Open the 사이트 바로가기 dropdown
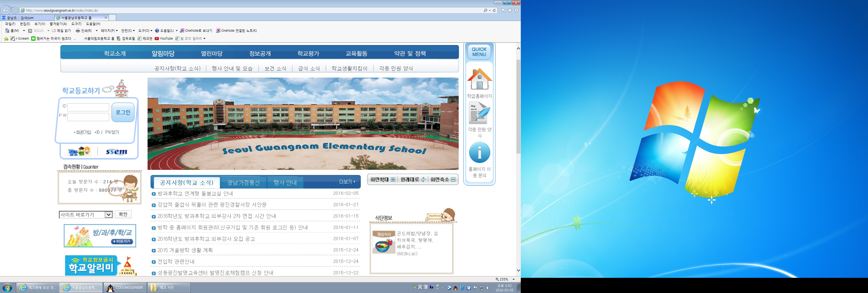 pyautogui.click(x=86, y=215)
